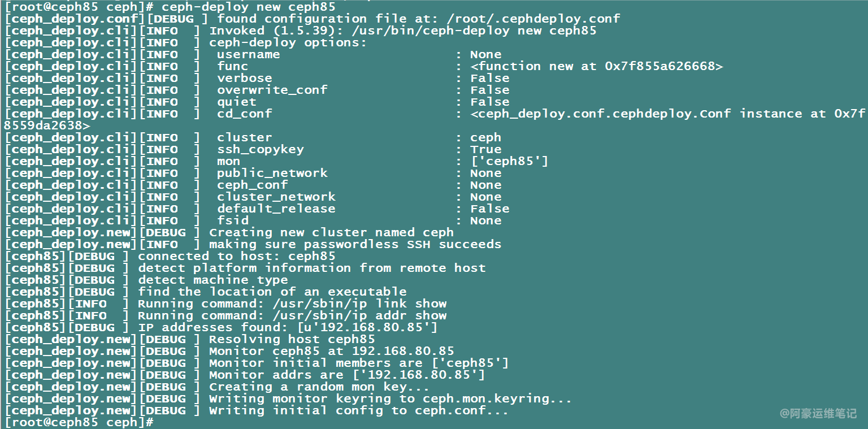The height and width of the screenshot is (429, 868).
Task: Click "Creating new cluster named ceph" message
Action: [x=331, y=232]
